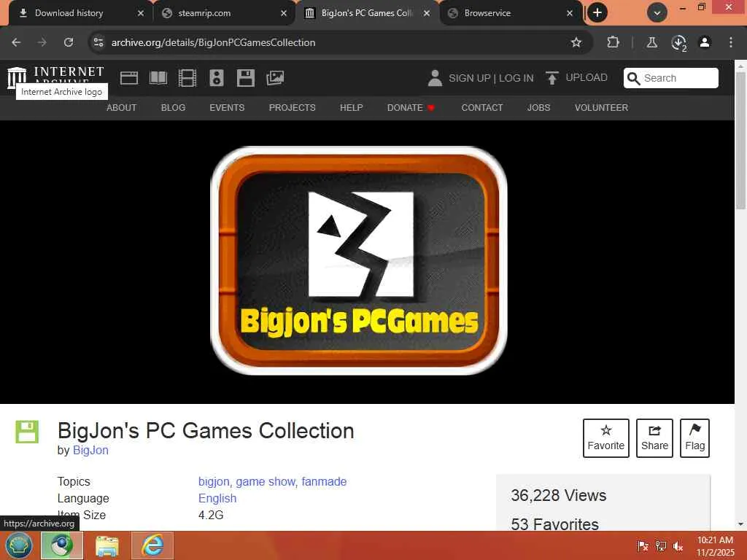Screen dimensions: 747x560
Task: Open the browser Extensions puzzle icon
Action: point(613,42)
